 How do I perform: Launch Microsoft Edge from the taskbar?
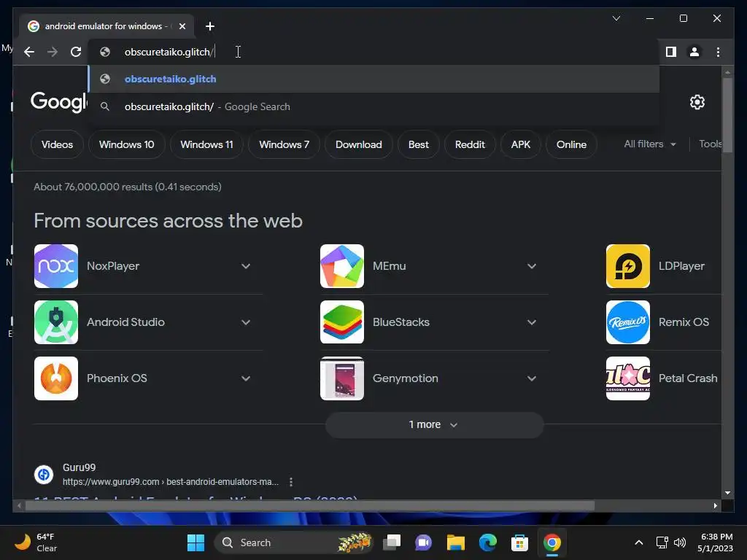click(x=487, y=542)
